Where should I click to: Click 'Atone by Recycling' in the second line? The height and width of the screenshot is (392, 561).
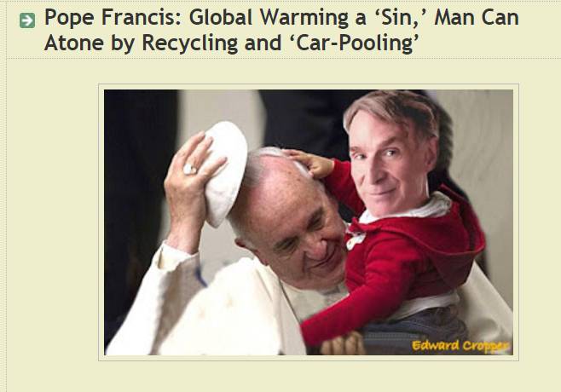coord(141,43)
